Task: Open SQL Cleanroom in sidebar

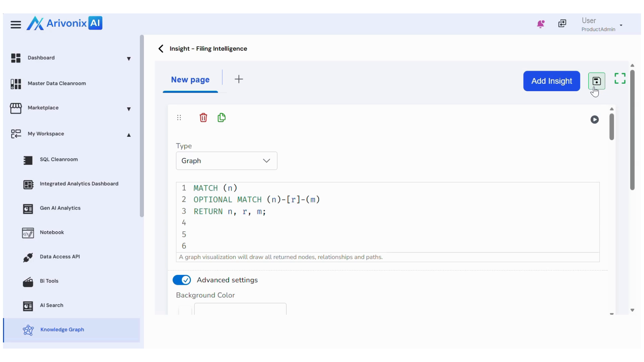Action: pyautogui.click(x=59, y=160)
